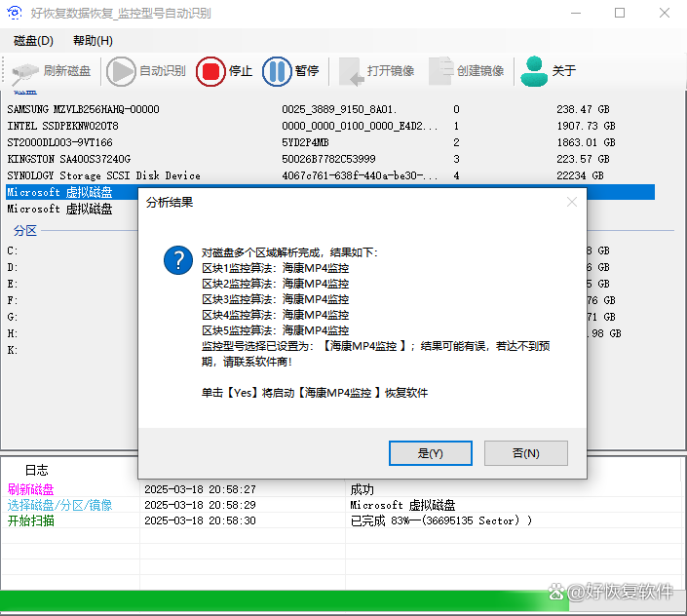The image size is (687, 616).
Task: Click the 选择磁盘/分区/镜像 log entry
Action: pyautogui.click(x=60, y=505)
